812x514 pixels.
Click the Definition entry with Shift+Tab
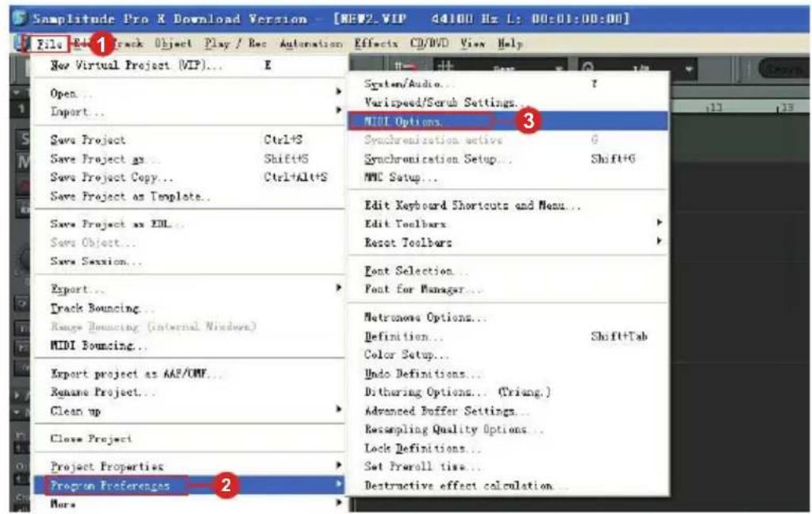(x=509, y=336)
